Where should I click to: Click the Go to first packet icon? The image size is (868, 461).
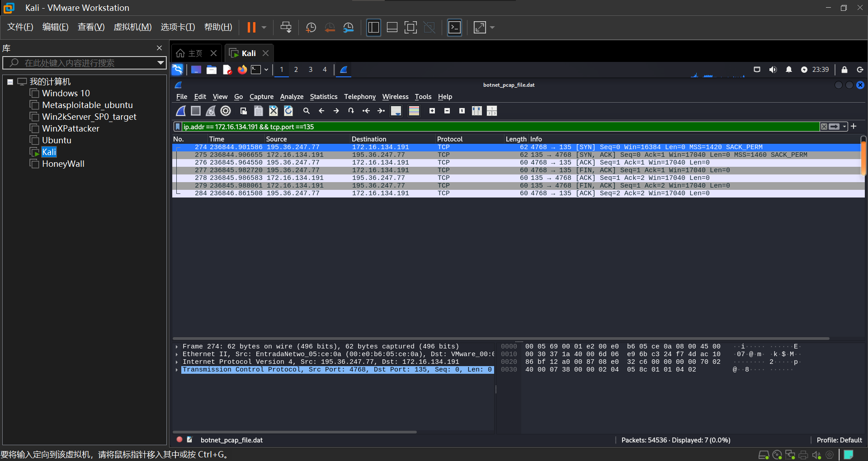pyautogui.click(x=366, y=111)
